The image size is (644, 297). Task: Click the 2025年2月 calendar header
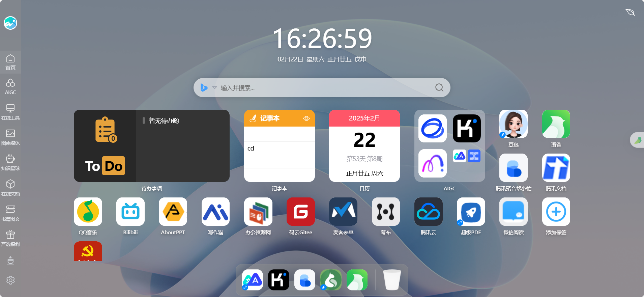coord(364,118)
